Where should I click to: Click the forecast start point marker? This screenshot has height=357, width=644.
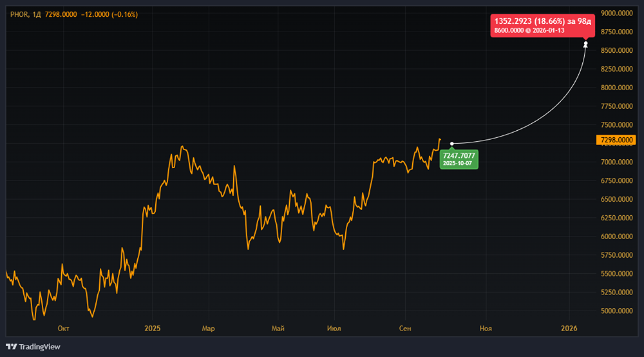pos(452,144)
